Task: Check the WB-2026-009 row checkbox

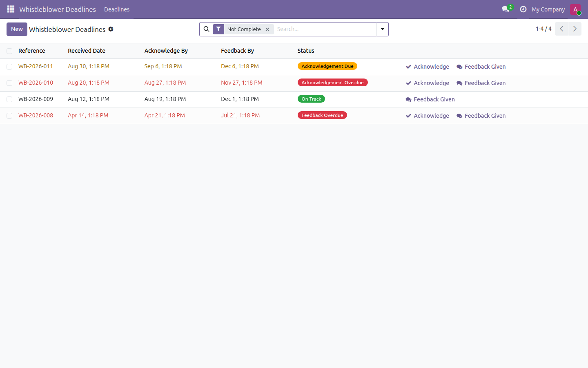Action: point(9,99)
